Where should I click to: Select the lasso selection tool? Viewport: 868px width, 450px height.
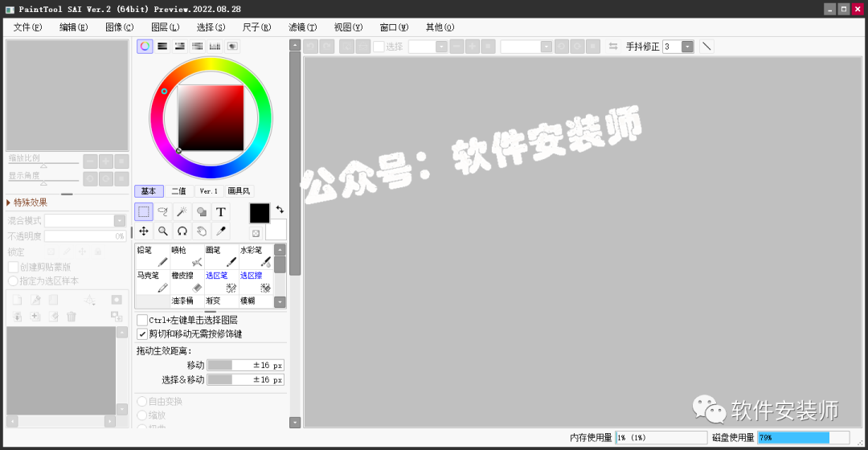pyautogui.click(x=162, y=211)
